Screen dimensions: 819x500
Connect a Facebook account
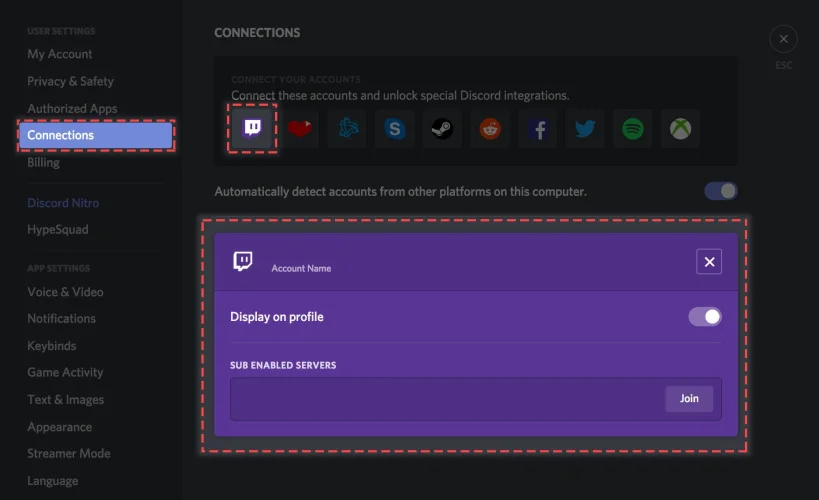[538, 129]
